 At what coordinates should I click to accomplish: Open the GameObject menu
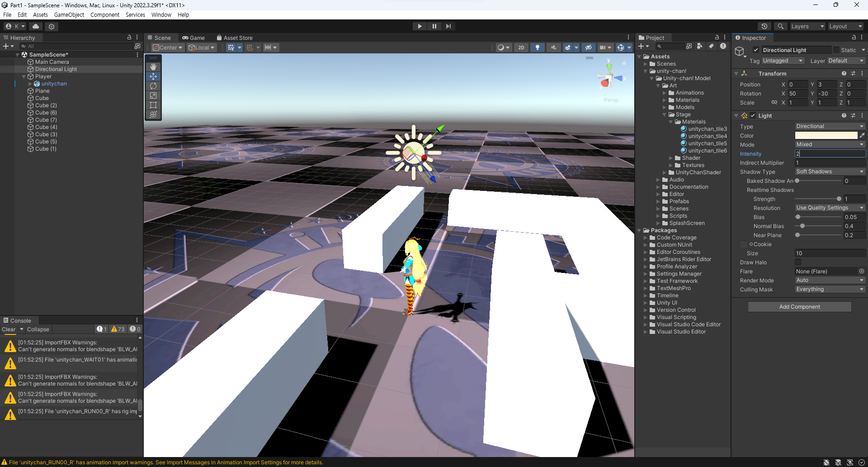point(69,15)
